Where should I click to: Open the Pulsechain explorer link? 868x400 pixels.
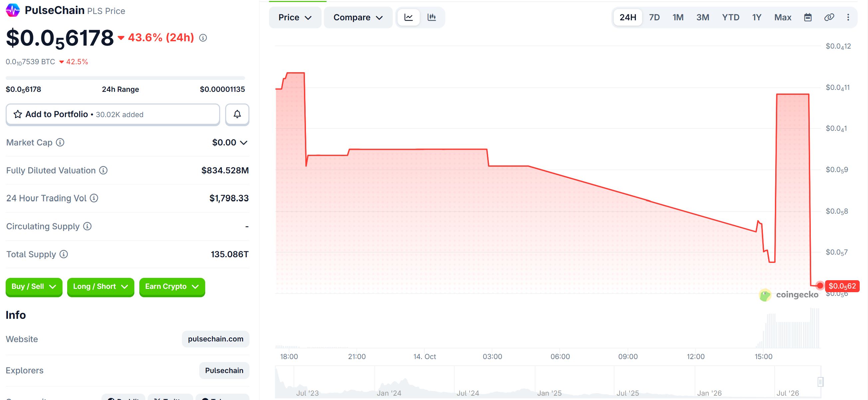tap(224, 370)
